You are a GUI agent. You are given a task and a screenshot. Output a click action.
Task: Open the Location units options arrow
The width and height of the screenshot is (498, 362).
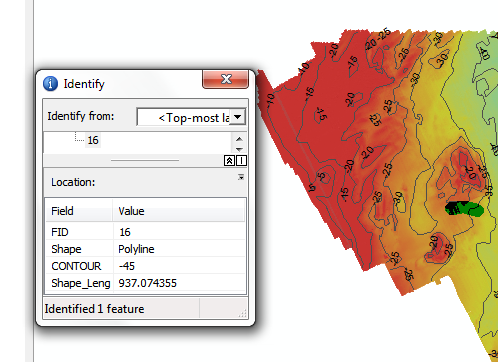click(x=241, y=177)
